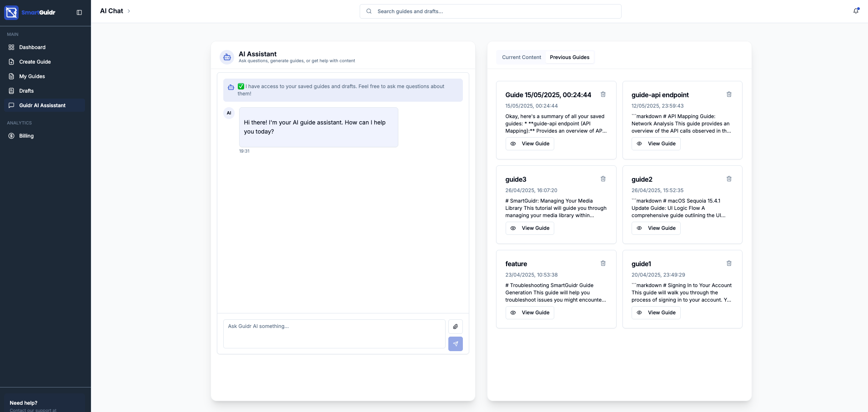This screenshot has width=868, height=412.
Task: Click the Ask Guidr AI message input
Action: [x=334, y=334]
